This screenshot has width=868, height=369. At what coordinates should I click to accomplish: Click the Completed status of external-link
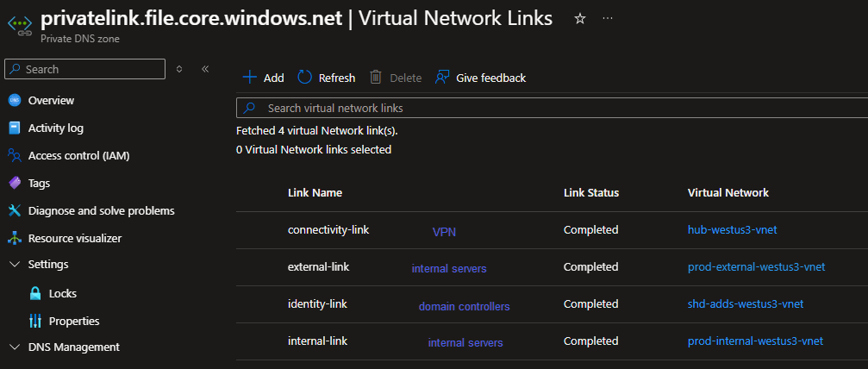(590, 266)
